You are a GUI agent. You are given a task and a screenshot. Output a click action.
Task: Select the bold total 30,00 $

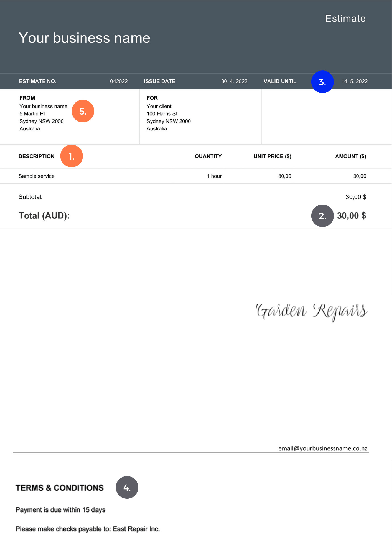click(352, 216)
